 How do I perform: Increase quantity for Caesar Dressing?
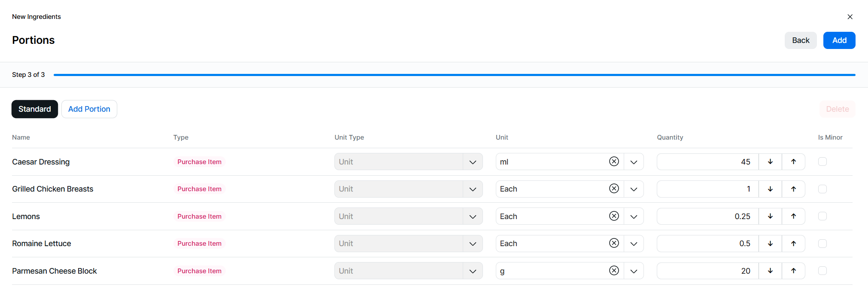(793, 162)
